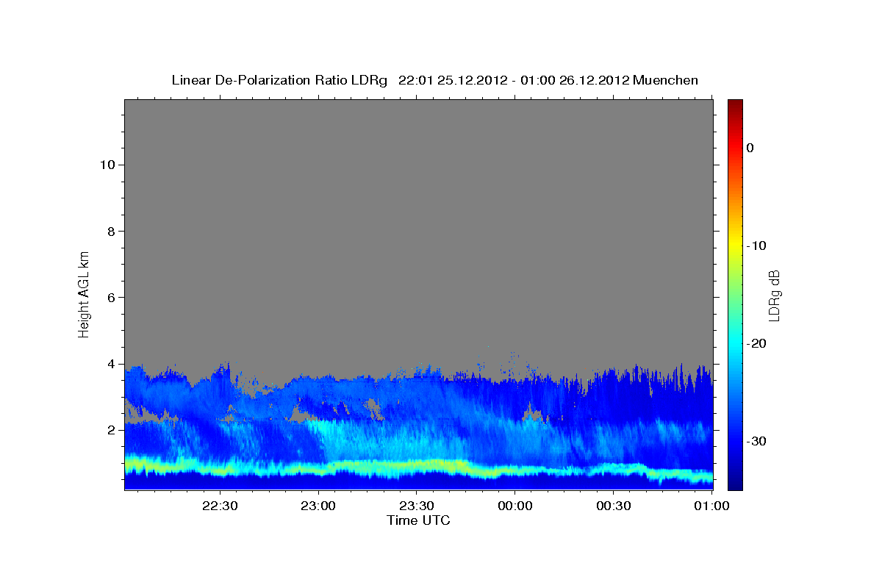Screen dimensions: 882x588
Task: Click the colorbar value label -30
Action: click(758, 441)
